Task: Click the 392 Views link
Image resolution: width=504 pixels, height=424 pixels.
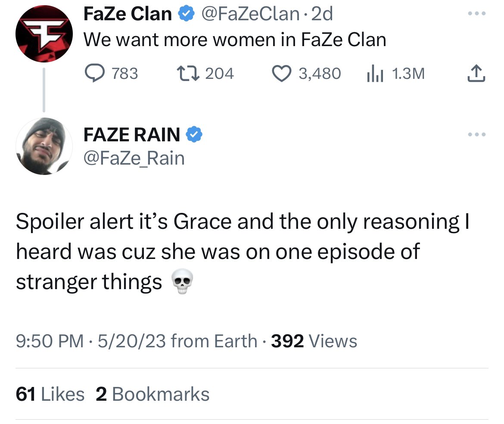Action: coord(314,341)
